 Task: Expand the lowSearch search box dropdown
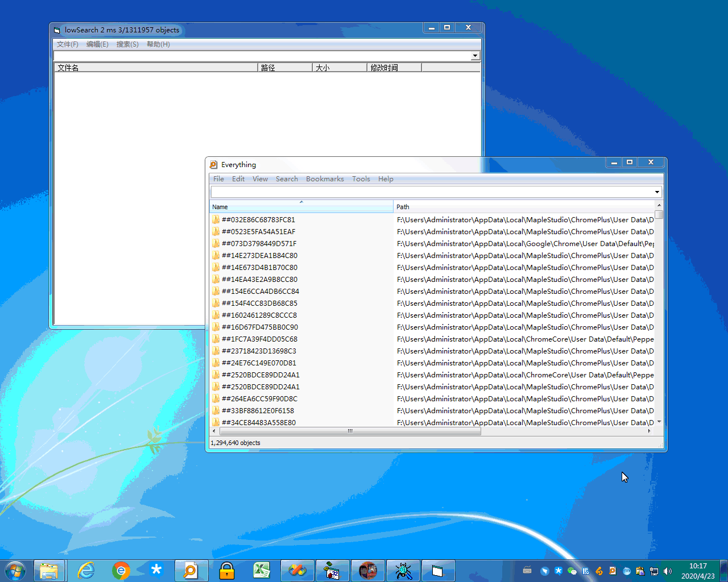tap(475, 56)
